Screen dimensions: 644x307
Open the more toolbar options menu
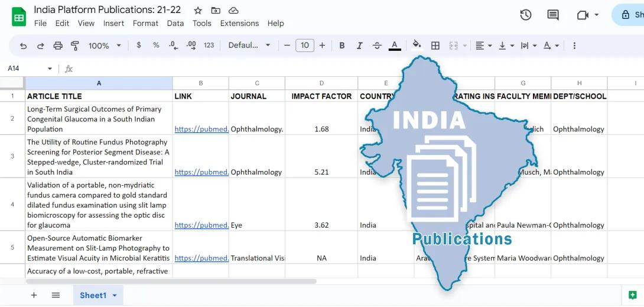coord(574,46)
